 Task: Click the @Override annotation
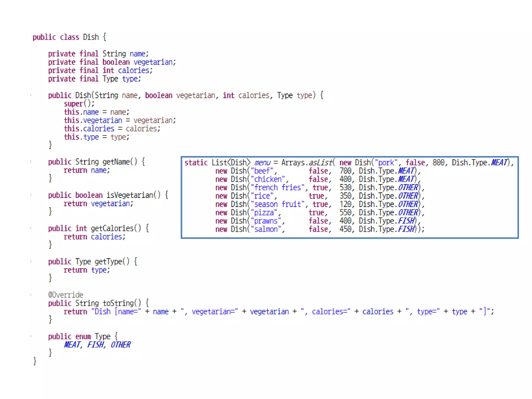66,295
